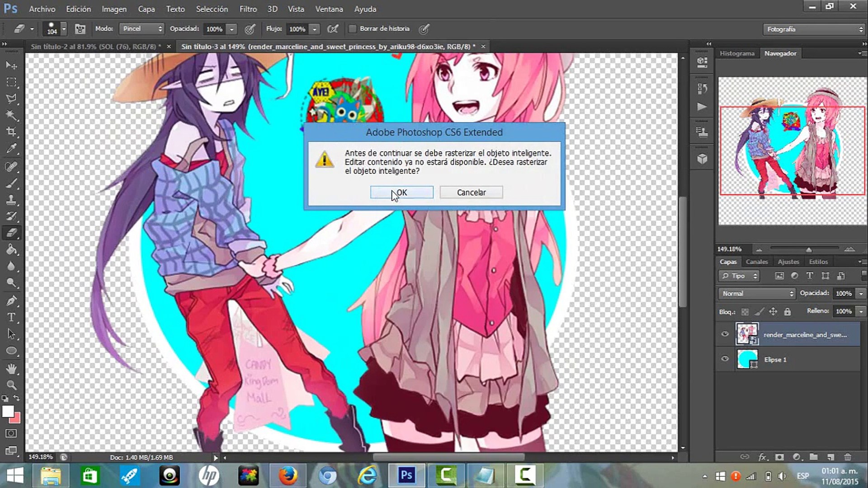Select the Magic Wand tool

(11, 115)
